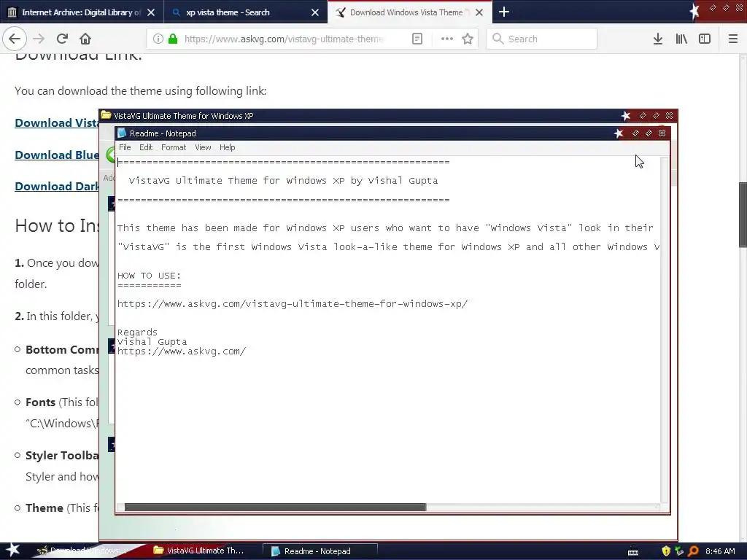Close the Internet Archive tab

pos(150,12)
